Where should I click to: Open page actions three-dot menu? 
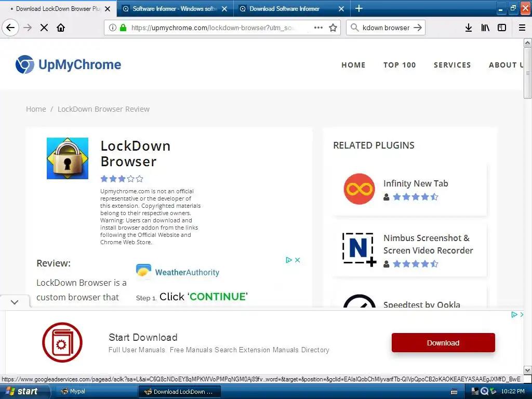click(318, 28)
